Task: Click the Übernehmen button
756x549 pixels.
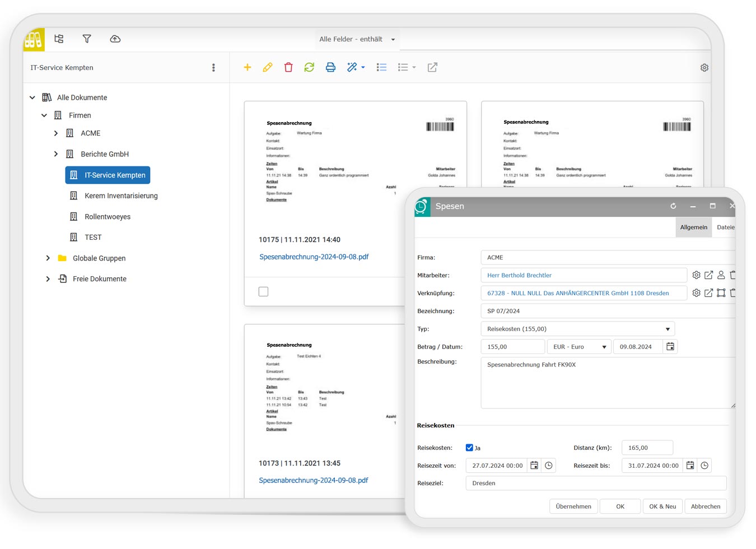Action: coord(573,506)
